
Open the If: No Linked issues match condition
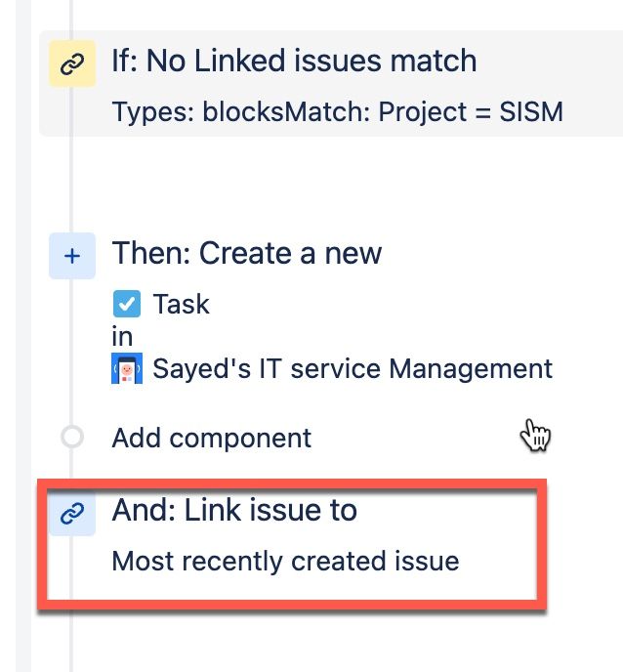click(x=294, y=61)
